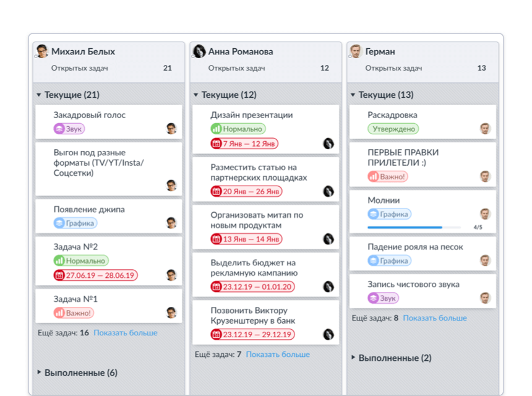532x396 pixels.
Task: Click Анна Романова avatar in column header
Action: pos(199,51)
